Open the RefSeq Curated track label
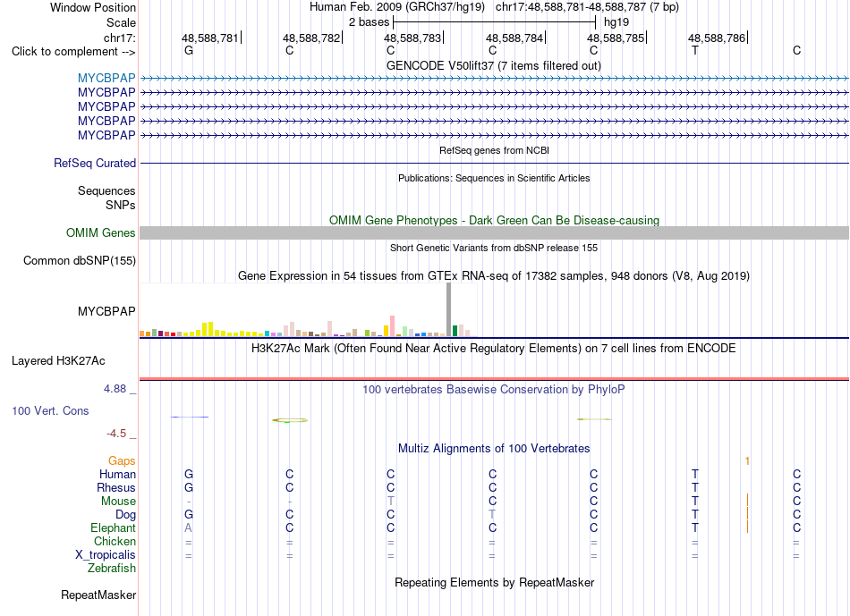 pyautogui.click(x=95, y=163)
